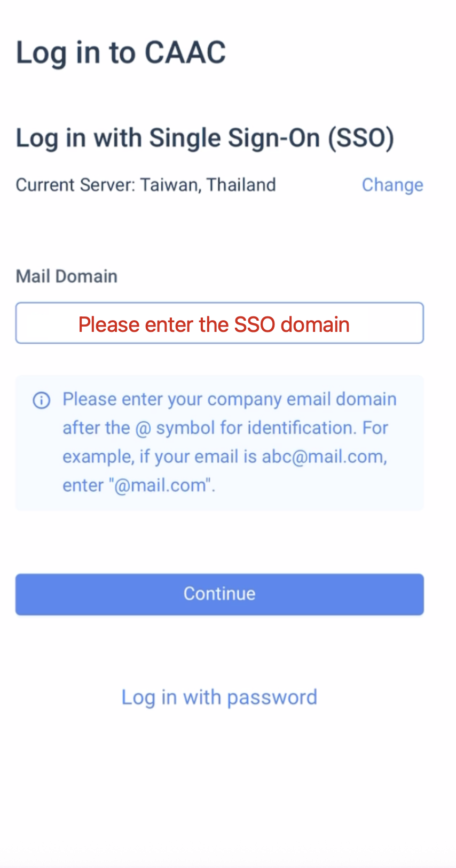The width and height of the screenshot is (456, 868).
Task: Focus the Mail Domain input field
Action: point(219,323)
